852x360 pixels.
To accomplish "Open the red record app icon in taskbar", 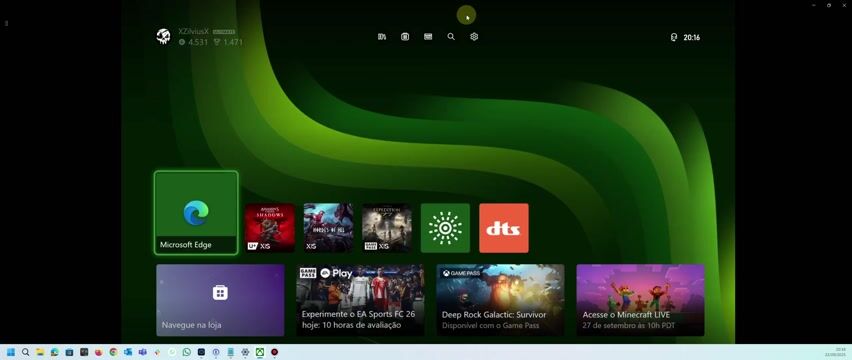I will tap(274, 352).
